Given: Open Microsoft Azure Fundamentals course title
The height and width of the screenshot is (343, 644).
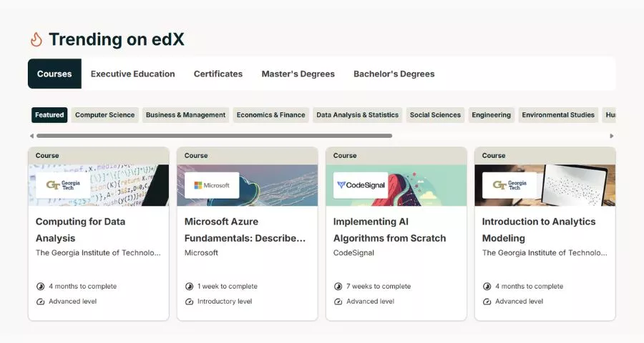Looking at the screenshot, I should 245,230.
